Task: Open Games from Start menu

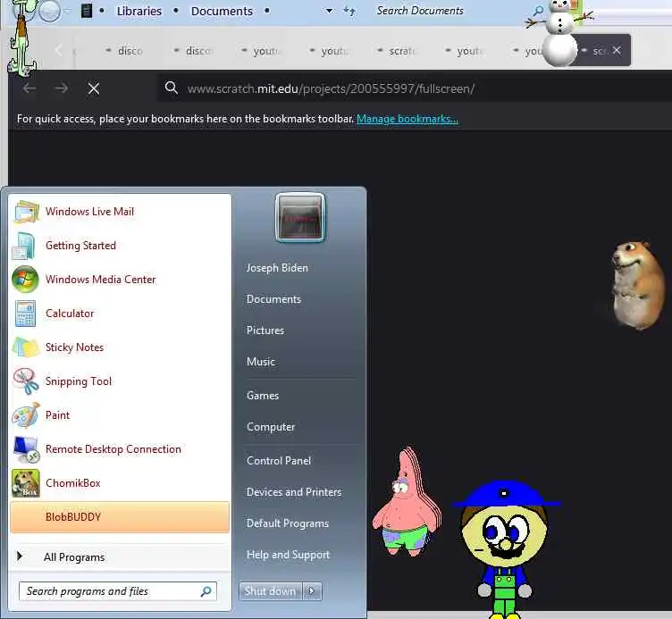Action: (x=263, y=396)
